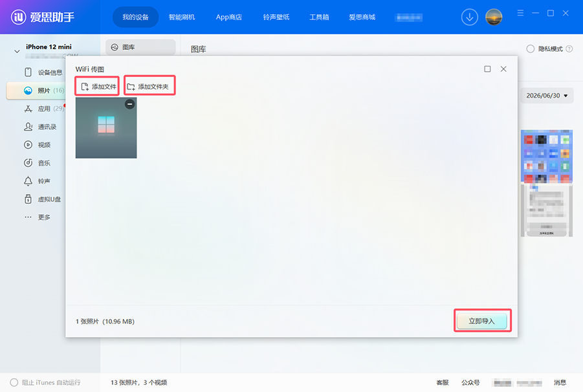Switch to 铃声壁纸 tab
This screenshot has width=583, height=392.
tap(276, 17)
